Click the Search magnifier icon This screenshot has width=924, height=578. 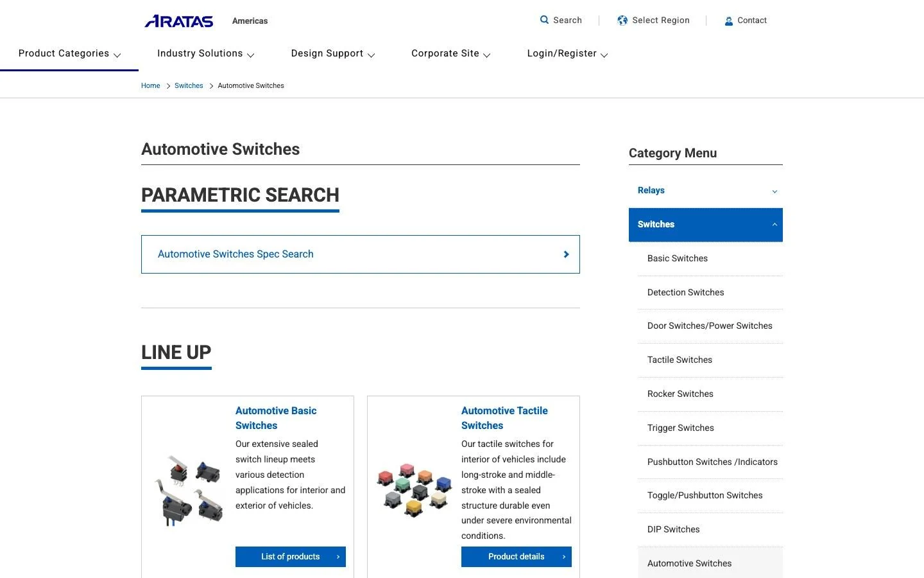[544, 20]
